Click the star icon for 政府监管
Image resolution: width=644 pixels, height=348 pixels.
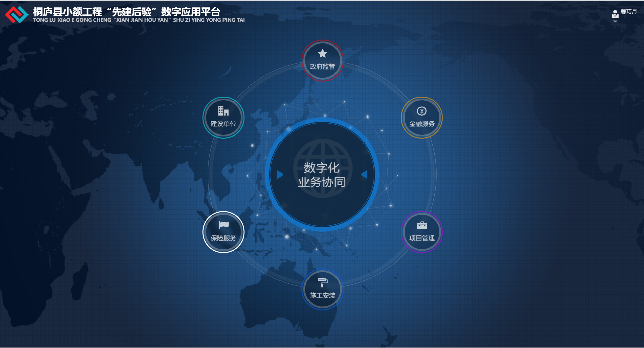click(x=322, y=53)
